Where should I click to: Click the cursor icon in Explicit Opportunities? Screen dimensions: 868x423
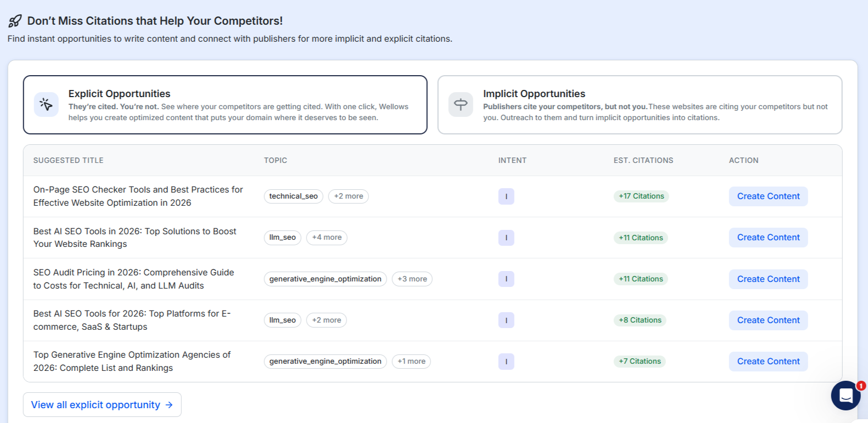click(46, 105)
